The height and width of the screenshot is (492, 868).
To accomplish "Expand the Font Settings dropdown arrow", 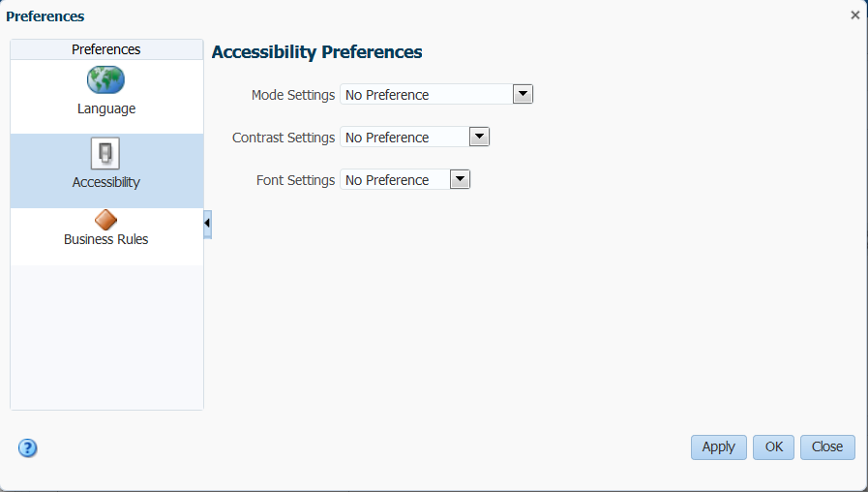I will coord(460,179).
